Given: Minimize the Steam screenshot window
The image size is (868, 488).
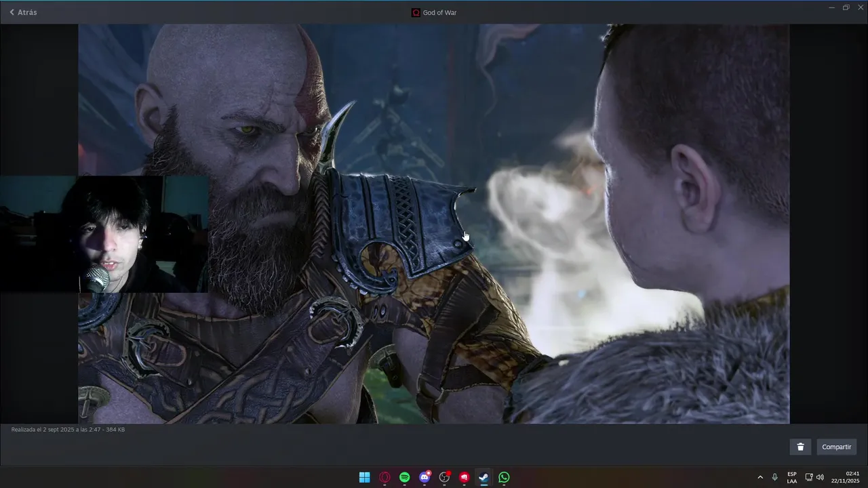Looking at the screenshot, I should [x=832, y=7].
